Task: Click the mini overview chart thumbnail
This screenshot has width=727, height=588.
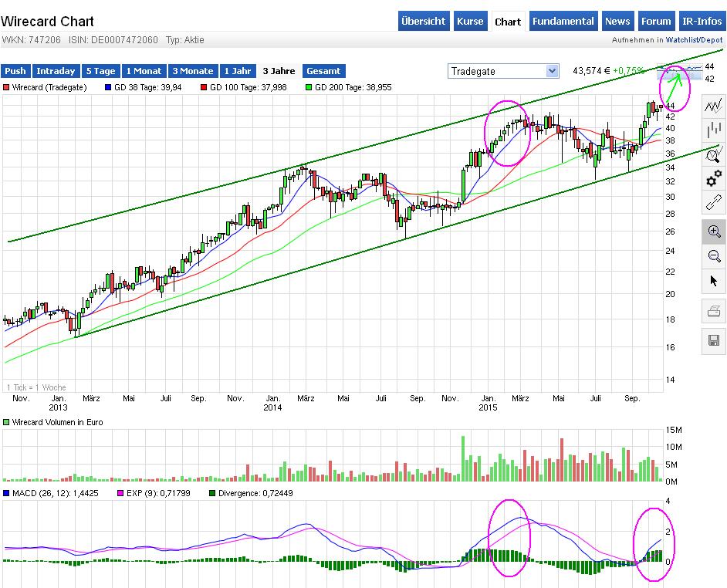Action: click(x=680, y=73)
